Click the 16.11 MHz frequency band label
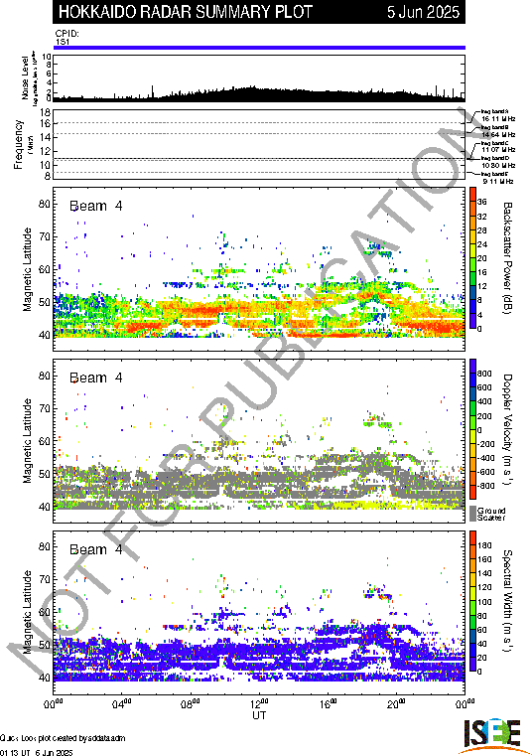The width and height of the screenshot is (532, 756). 498,118
